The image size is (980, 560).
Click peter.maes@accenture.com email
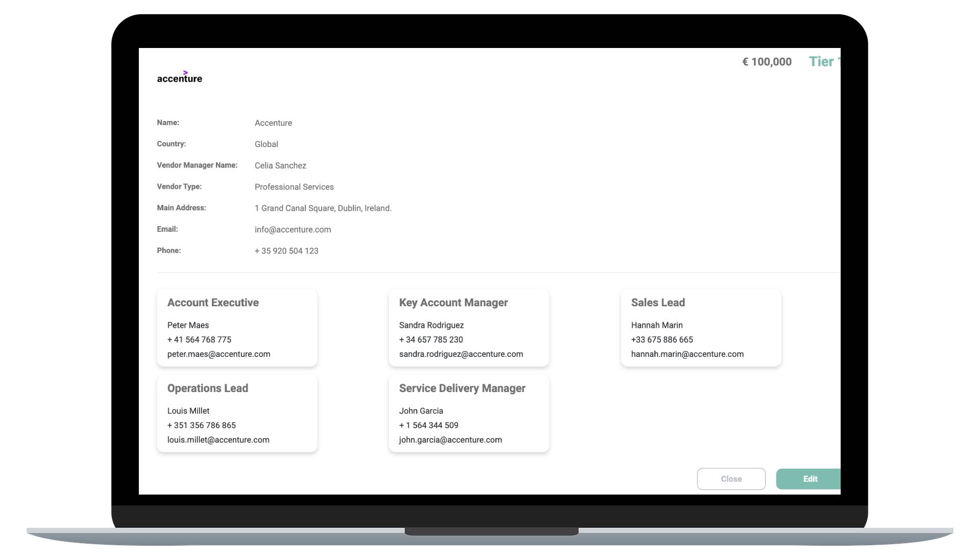pos(218,354)
